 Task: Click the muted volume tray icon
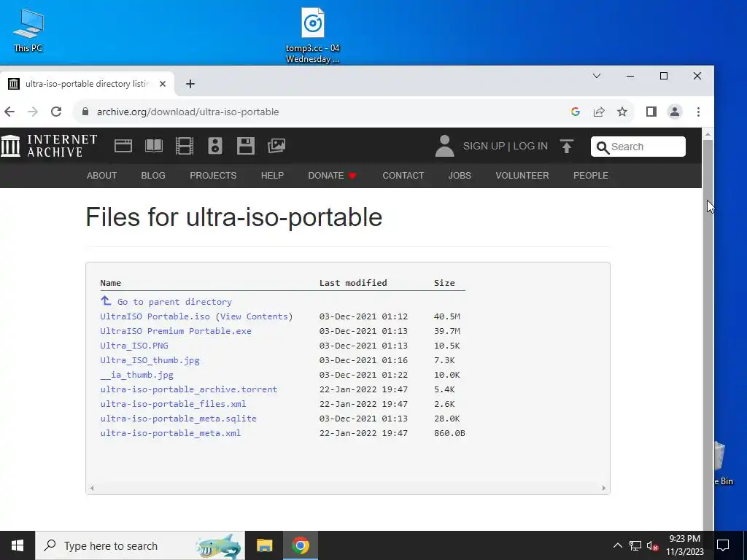[x=652, y=545]
